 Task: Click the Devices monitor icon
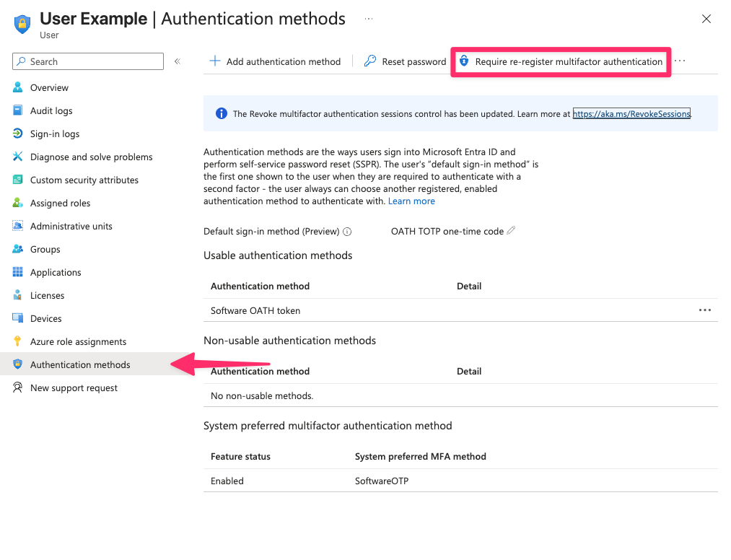point(18,318)
